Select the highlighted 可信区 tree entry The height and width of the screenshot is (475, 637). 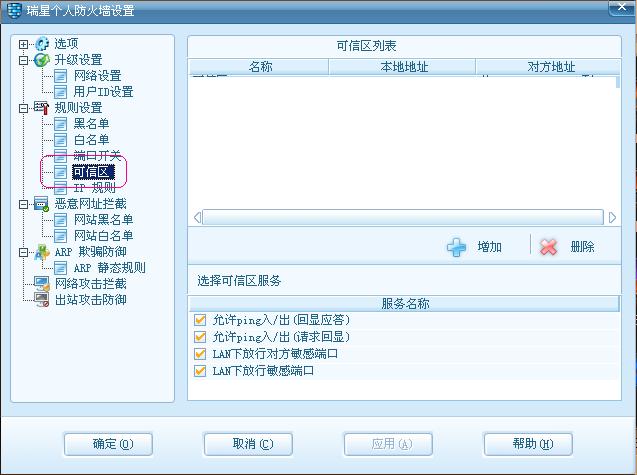pos(93,172)
